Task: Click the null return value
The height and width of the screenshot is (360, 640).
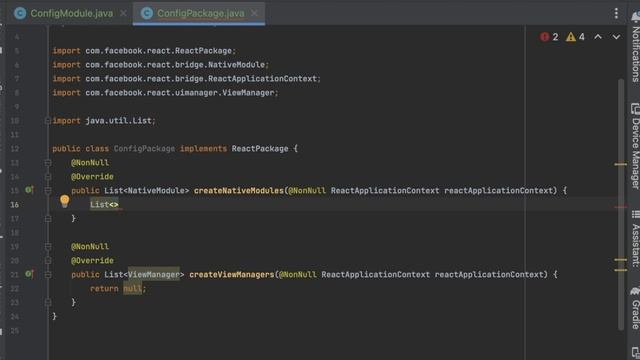Action: tap(133, 289)
